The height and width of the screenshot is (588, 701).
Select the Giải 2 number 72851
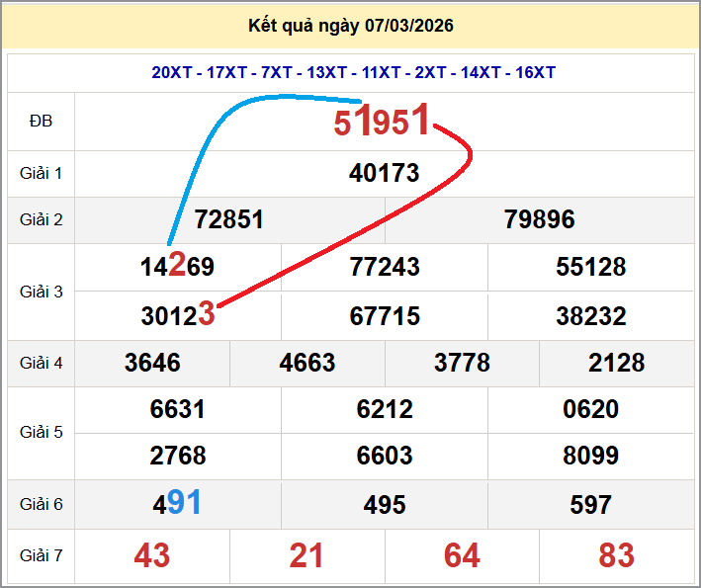pyautogui.click(x=229, y=219)
